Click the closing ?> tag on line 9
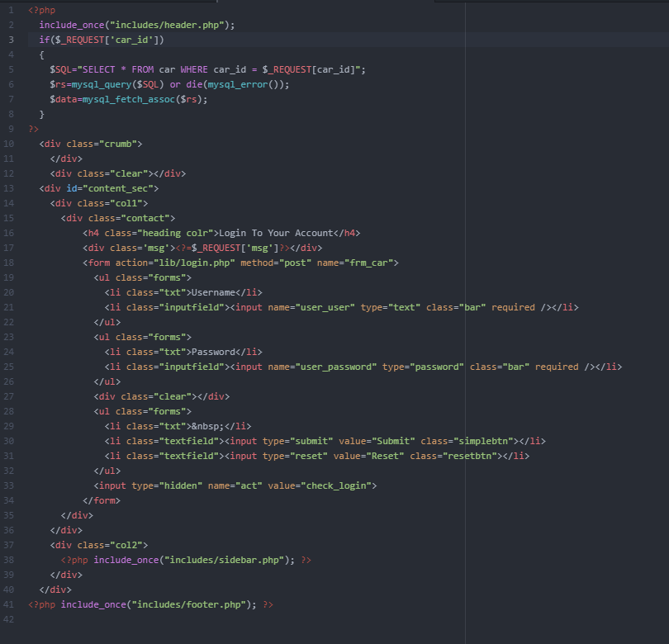The image size is (669, 644). coord(33,129)
